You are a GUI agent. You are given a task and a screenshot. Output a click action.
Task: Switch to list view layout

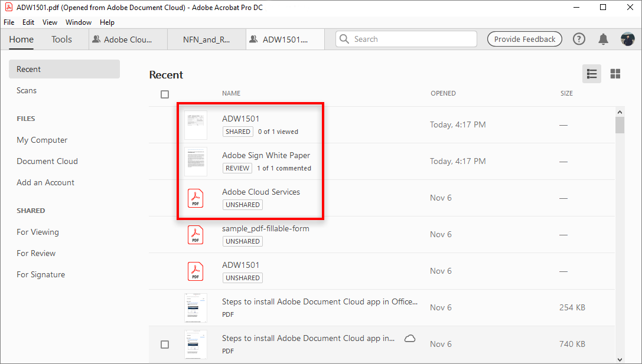(592, 74)
